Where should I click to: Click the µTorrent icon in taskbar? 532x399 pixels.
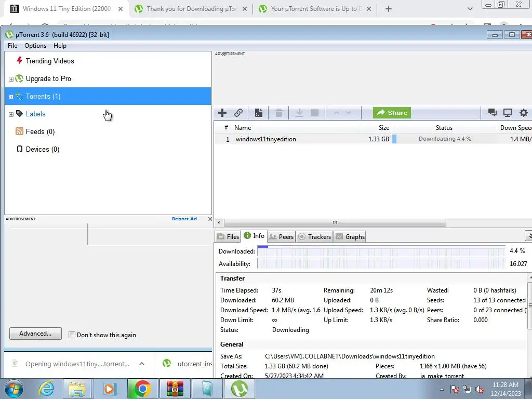coord(239,389)
